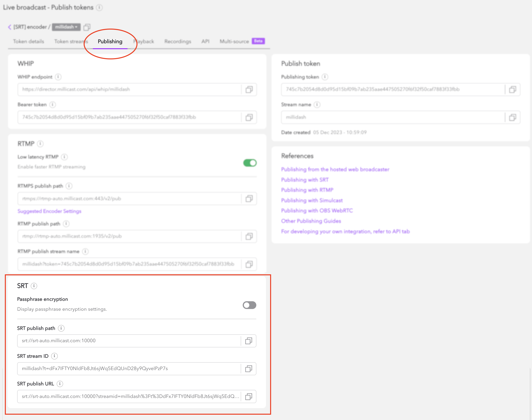This screenshot has height=420, width=532.
Task: Click info icon next to SRT heading
Action: coord(34,286)
